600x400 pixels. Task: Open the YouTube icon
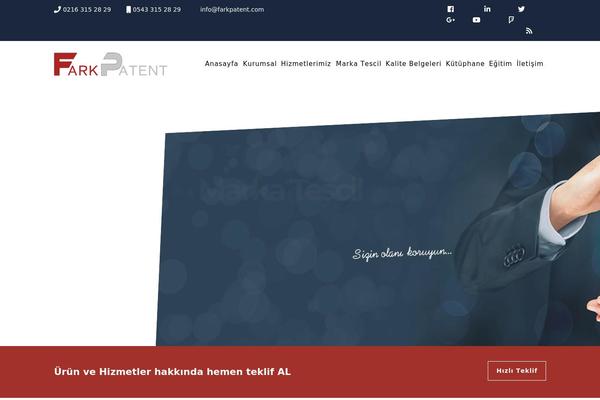[476, 20]
